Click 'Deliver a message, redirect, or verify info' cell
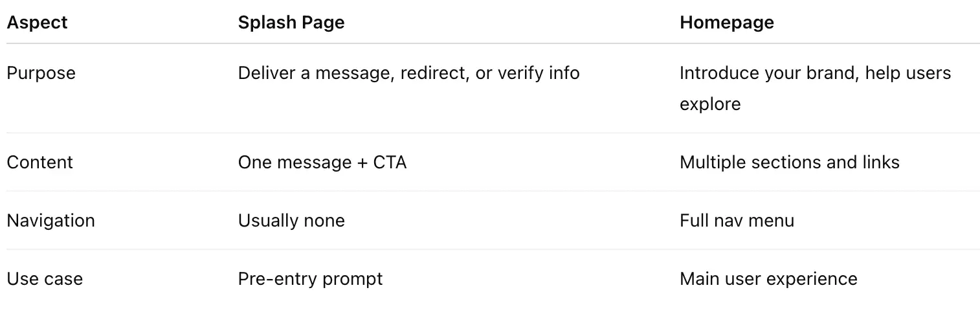980x325 pixels. pyautogui.click(x=408, y=73)
